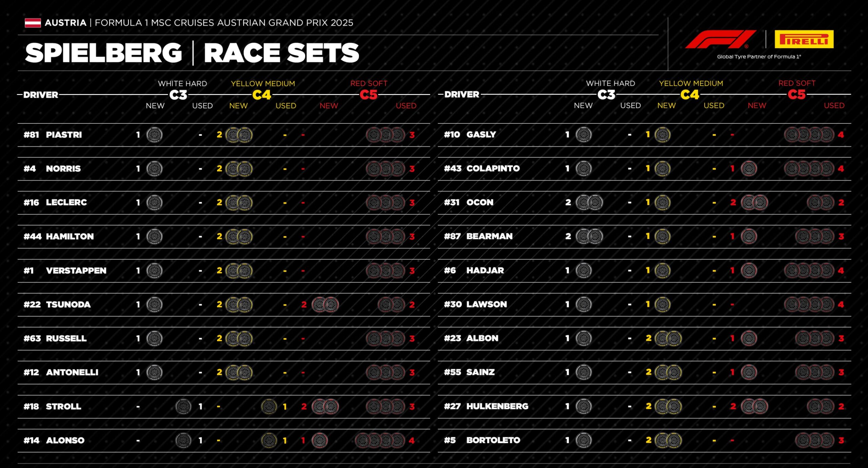Select the #1 Verstappen driver row name
The width and height of the screenshot is (868, 468).
[65, 271]
